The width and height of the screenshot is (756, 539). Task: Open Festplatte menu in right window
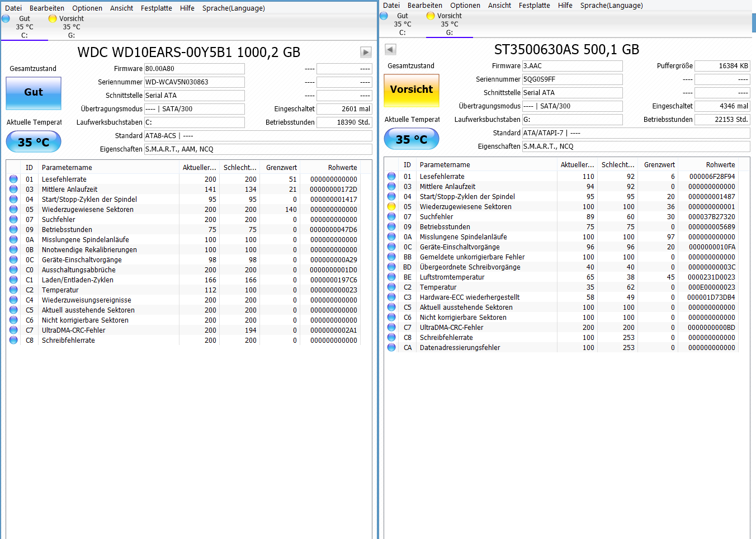click(535, 6)
